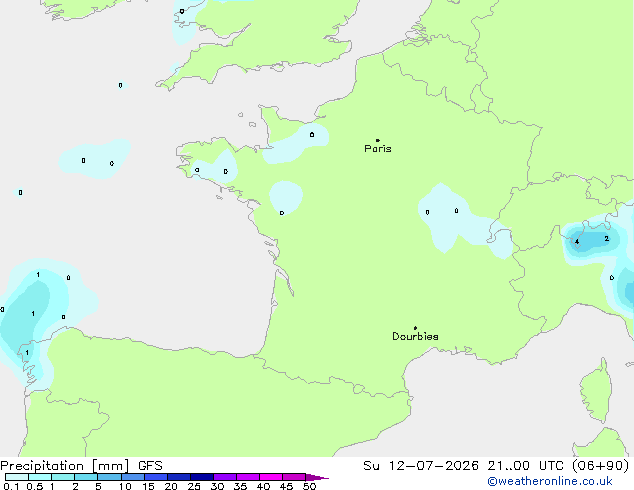Click the Paris city label

(378, 149)
